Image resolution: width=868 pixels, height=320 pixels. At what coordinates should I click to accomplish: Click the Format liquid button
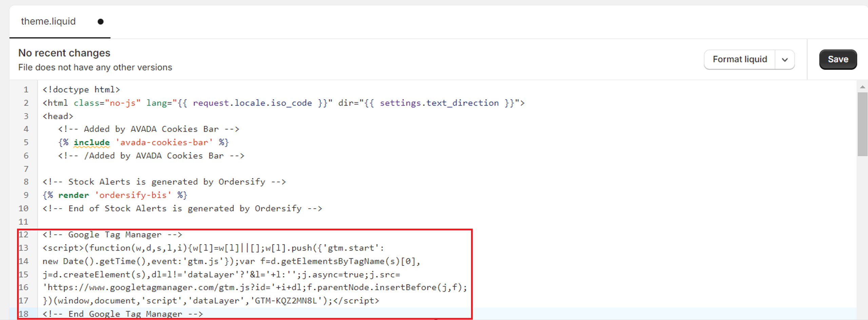pyautogui.click(x=739, y=59)
